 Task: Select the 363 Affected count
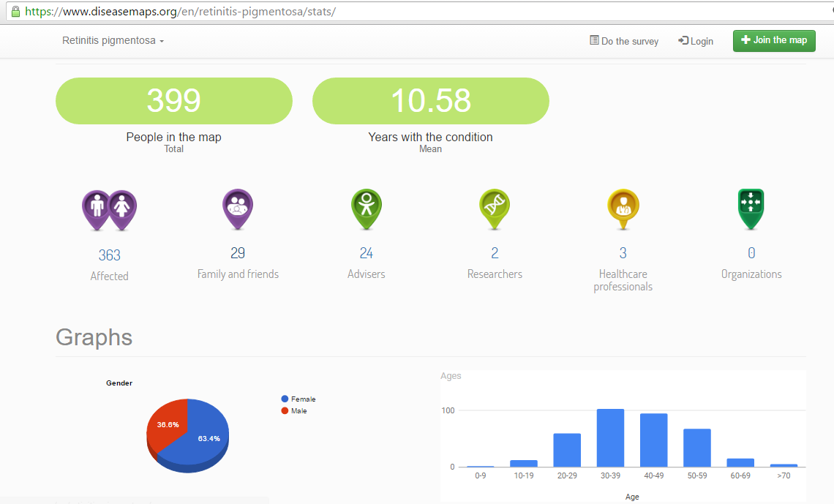point(110,255)
